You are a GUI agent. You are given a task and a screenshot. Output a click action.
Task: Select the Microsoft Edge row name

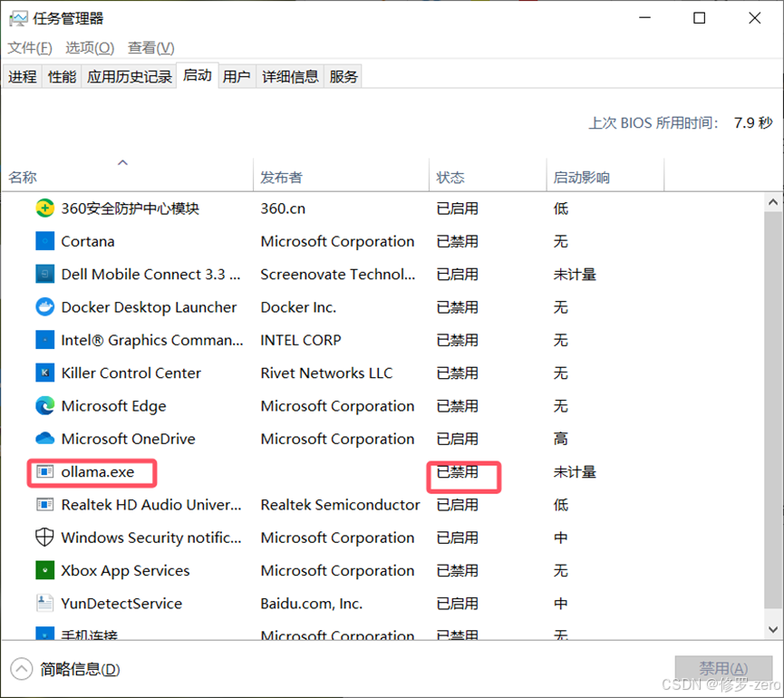pyautogui.click(x=113, y=406)
